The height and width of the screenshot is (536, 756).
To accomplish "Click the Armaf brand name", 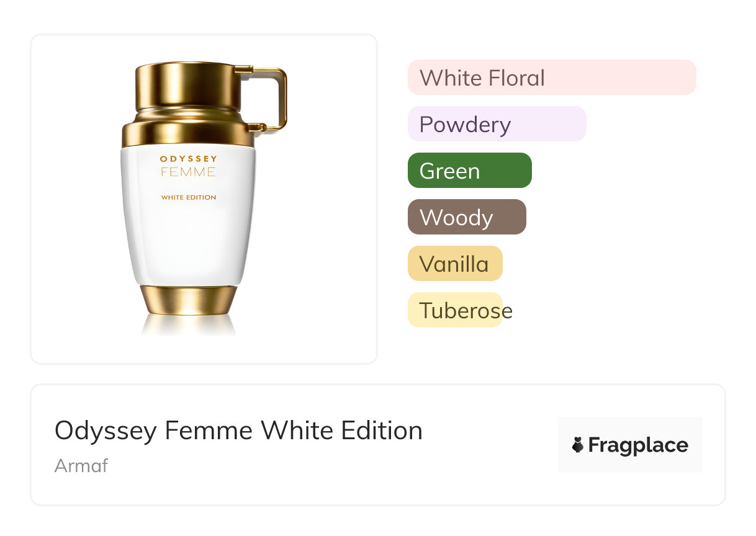I will [81, 465].
